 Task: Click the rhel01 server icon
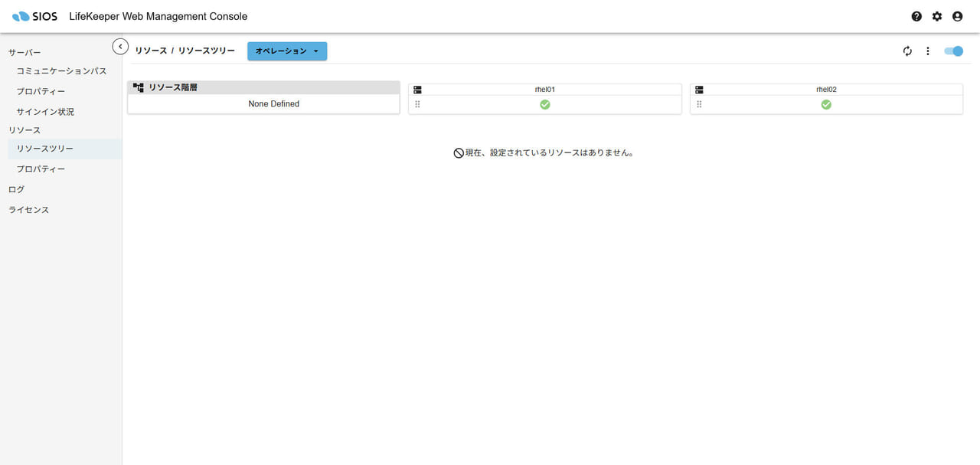point(418,90)
